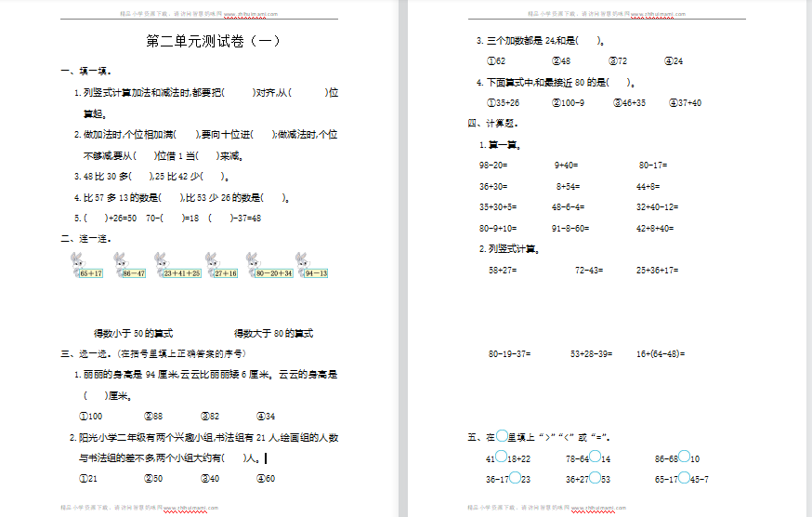Click the heading 四、计算题

pyautogui.click(x=492, y=124)
